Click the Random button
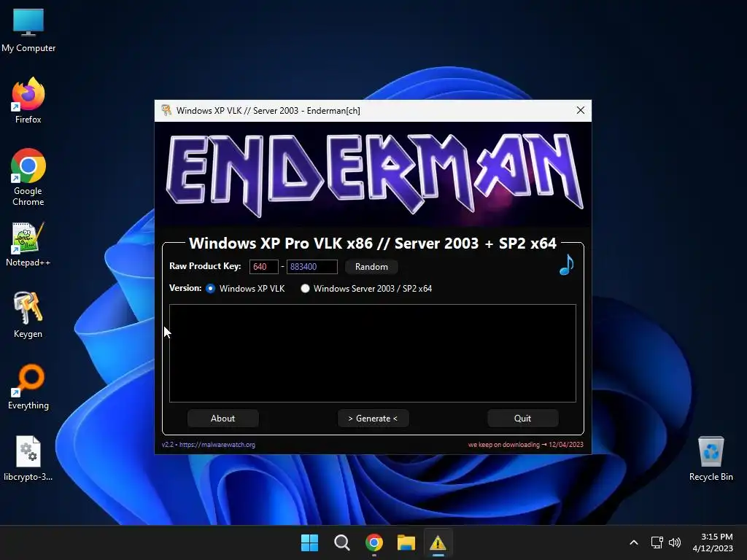 pos(371,267)
